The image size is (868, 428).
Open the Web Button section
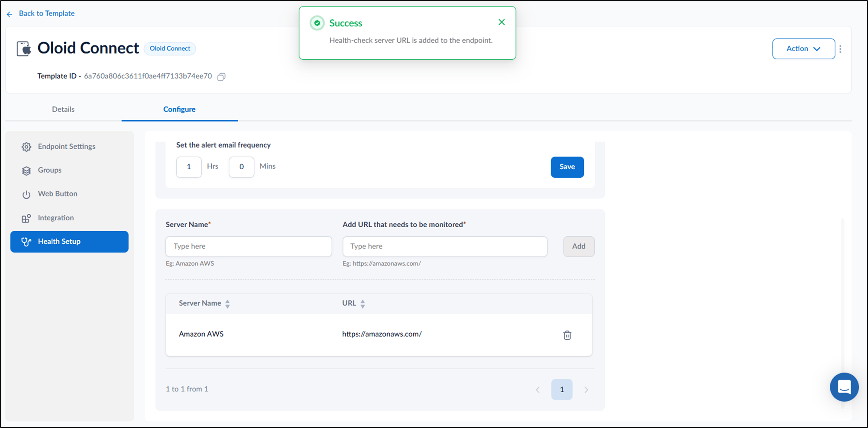point(69,194)
